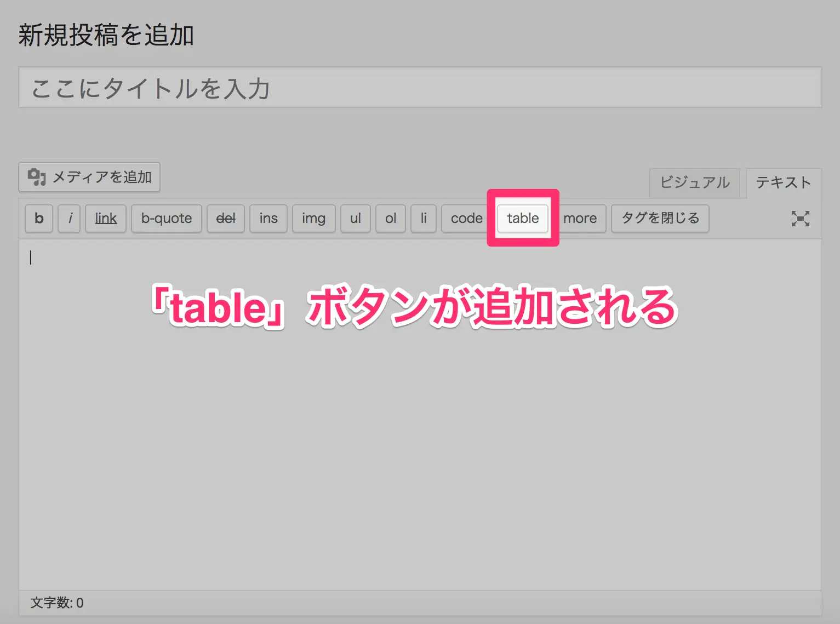Insert a blockquote with b-quote
This screenshot has height=624, width=840.
pos(167,219)
